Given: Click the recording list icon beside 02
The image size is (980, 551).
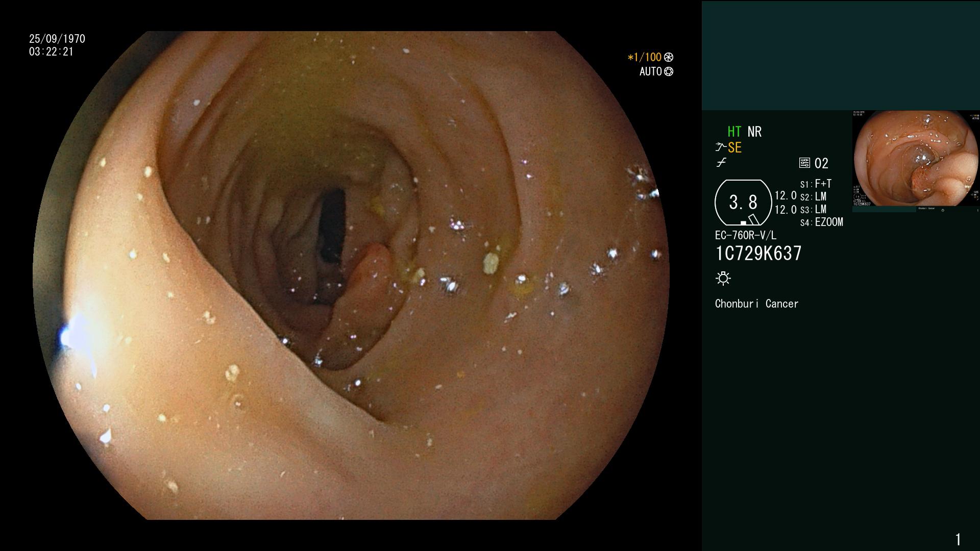Looking at the screenshot, I should [x=804, y=163].
